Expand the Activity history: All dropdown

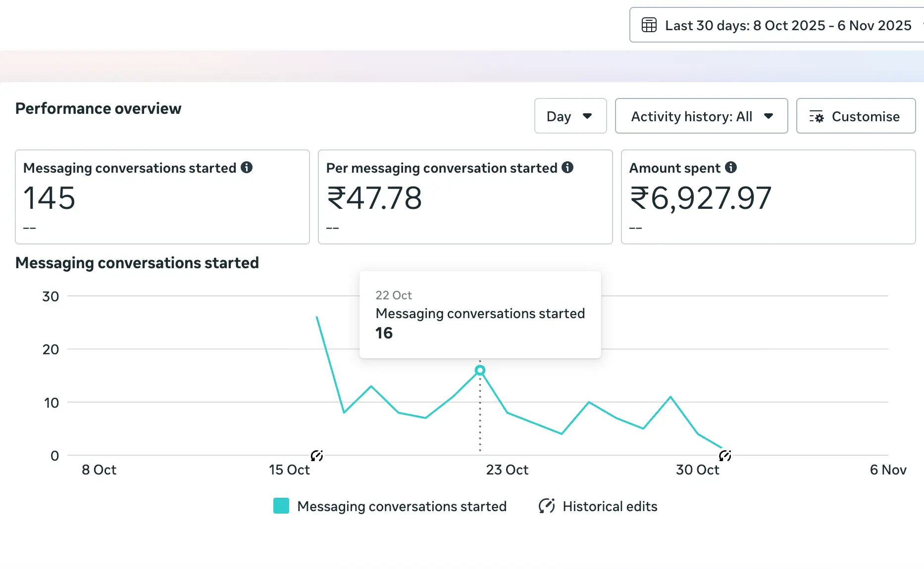click(701, 116)
